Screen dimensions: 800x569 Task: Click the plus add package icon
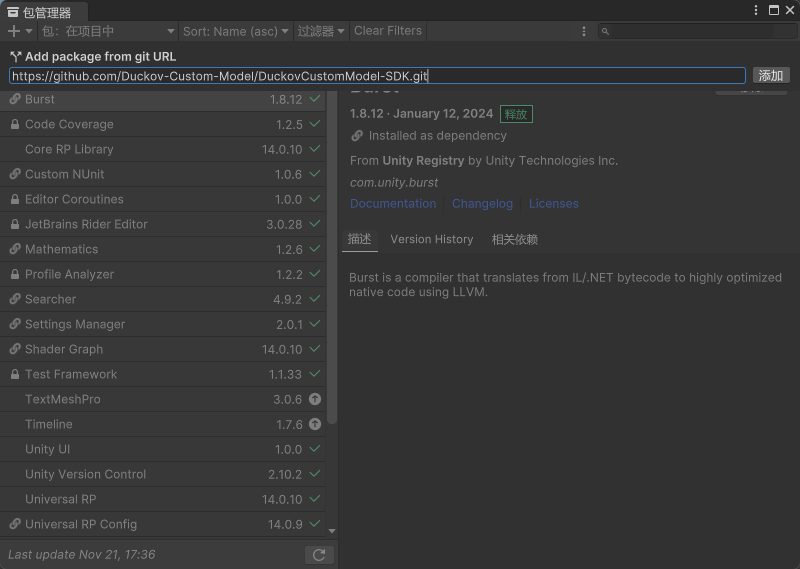(14, 31)
